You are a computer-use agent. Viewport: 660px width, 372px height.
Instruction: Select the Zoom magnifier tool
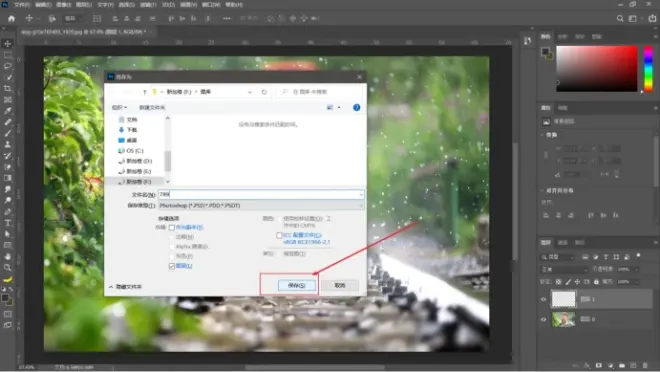click(x=8, y=267)
